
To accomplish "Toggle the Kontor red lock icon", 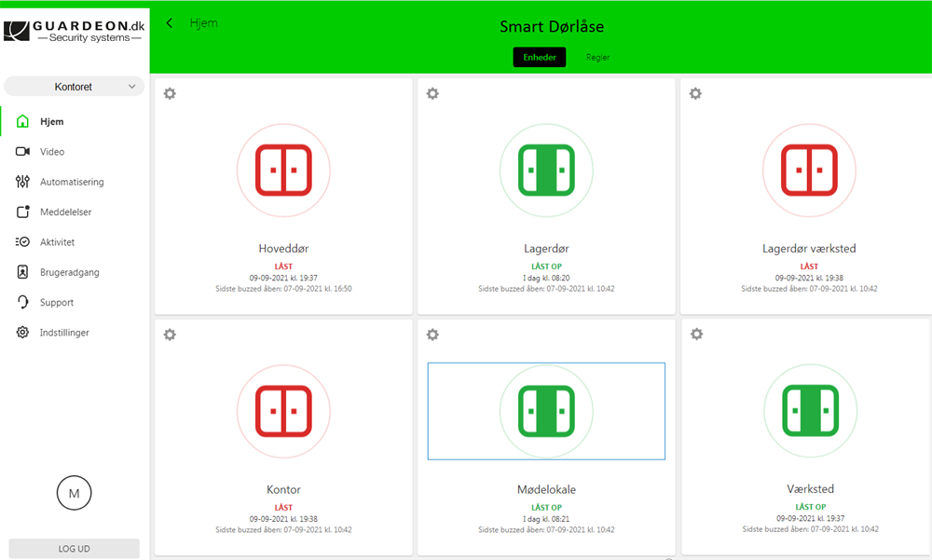I will point(283,411).
